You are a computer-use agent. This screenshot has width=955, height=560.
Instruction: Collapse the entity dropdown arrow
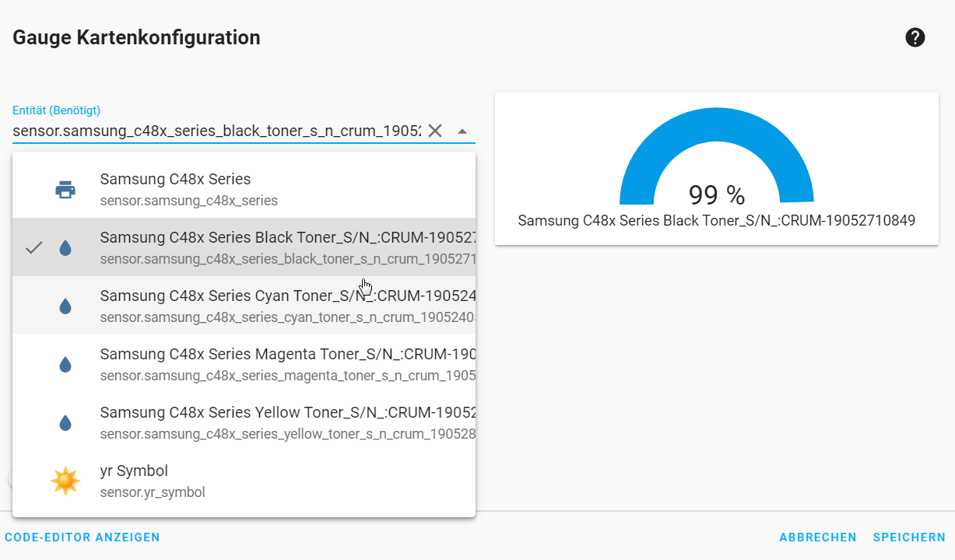click(462, 131)
